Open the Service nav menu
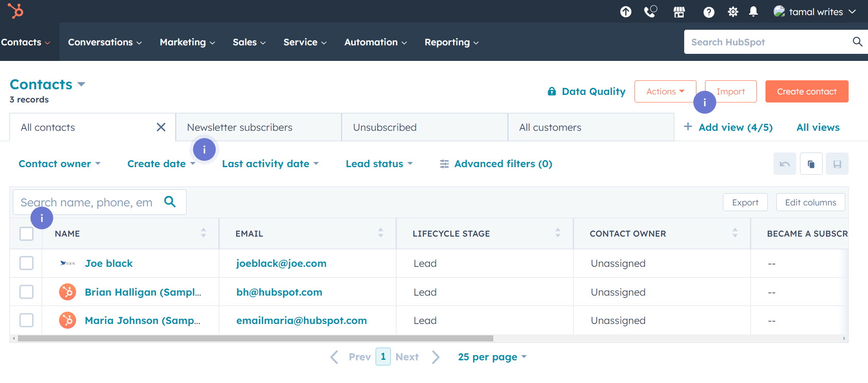Image resolution: width=868 pixels, height=383 pixels. pyautogui.click(x=305, y=42)
